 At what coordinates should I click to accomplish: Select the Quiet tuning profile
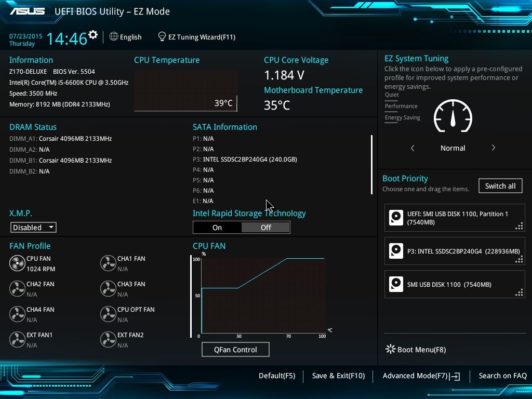pyautogui.click(x=392, y=95)
